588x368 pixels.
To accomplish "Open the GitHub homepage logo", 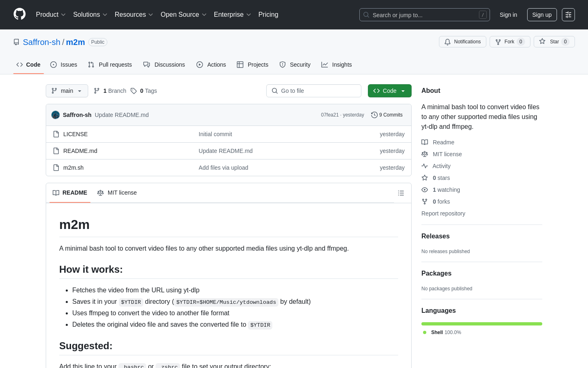I will pyautogui.click(x=20, y=14).
